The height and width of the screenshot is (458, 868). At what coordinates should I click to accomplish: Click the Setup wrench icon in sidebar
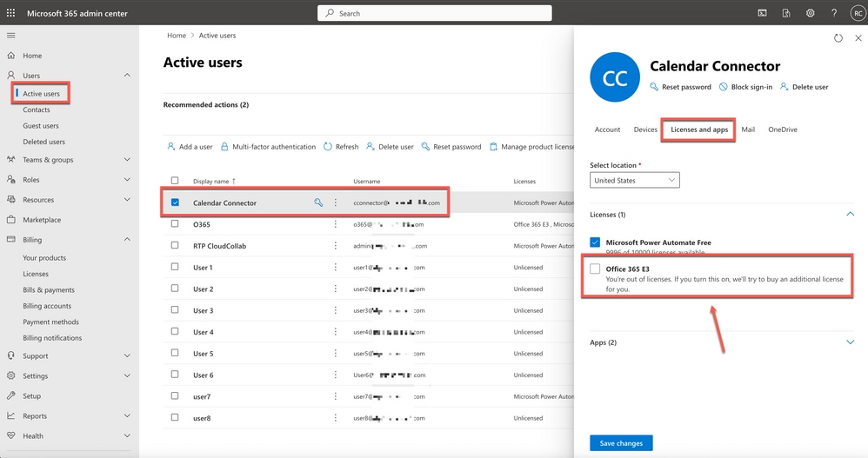[11, 395]
